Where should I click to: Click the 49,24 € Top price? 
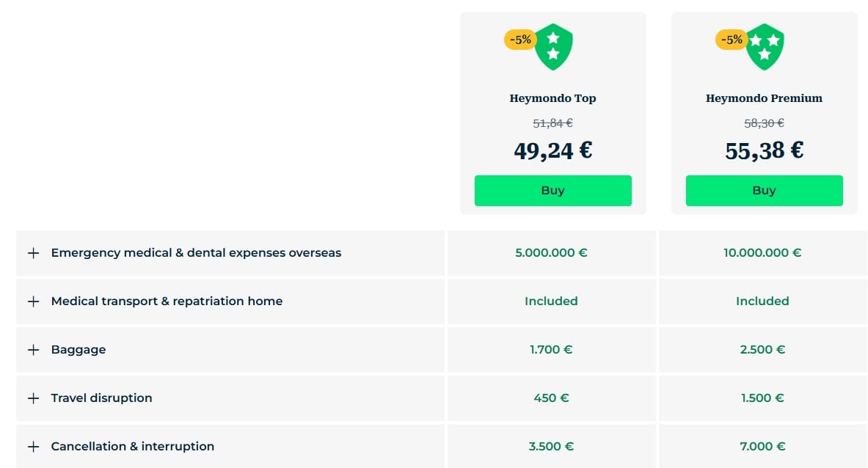553,150
